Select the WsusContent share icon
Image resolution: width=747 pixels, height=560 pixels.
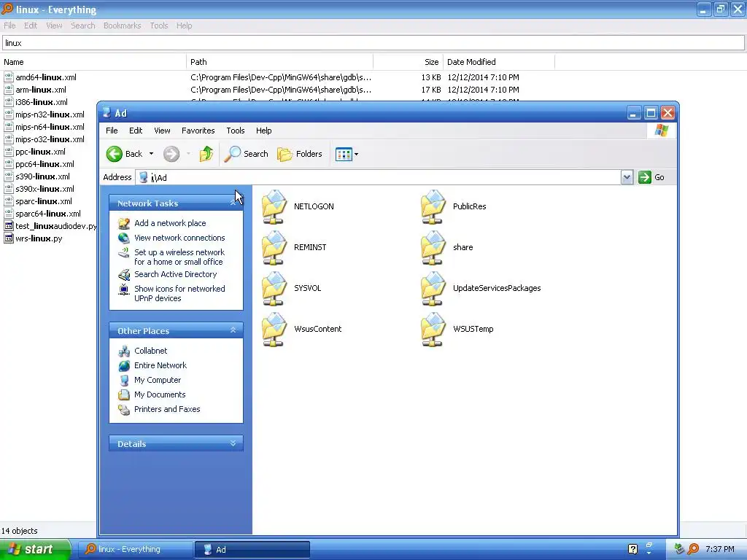274,330
